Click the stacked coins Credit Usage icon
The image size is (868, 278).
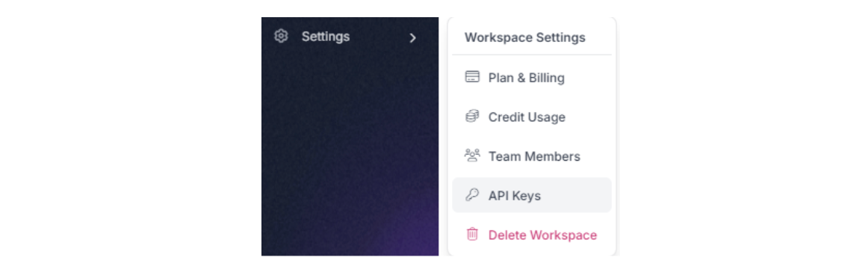click(472, 117)
